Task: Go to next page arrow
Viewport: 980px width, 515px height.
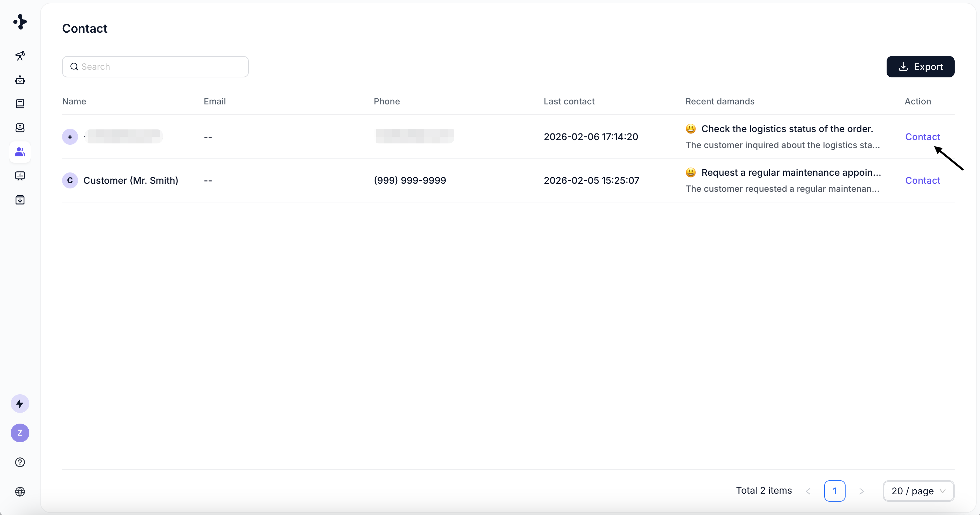Action: pyautogui.click(x=861, y=491)
